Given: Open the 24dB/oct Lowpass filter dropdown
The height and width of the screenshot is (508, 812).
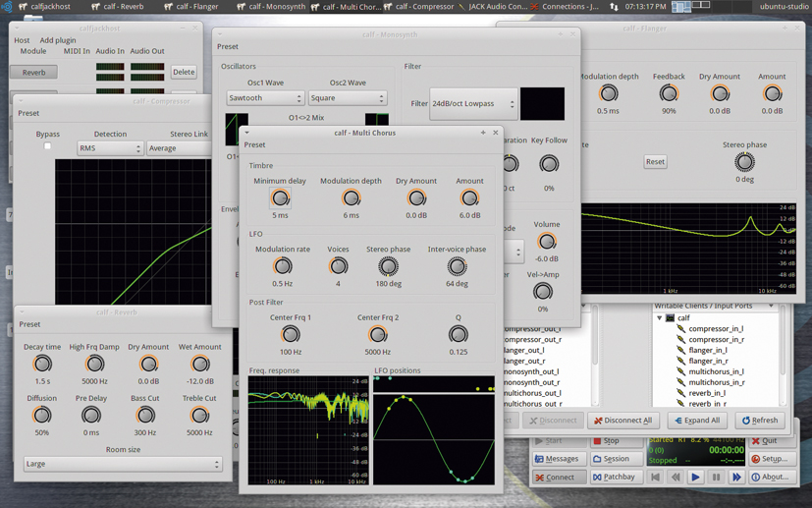Looking at the screenshot, I should (473, 104).
